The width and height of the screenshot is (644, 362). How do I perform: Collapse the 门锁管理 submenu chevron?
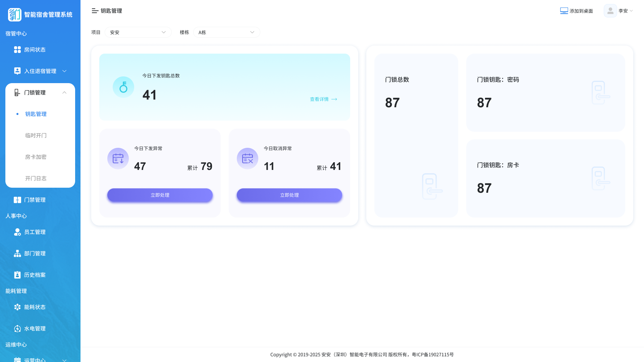pos(64,93)
